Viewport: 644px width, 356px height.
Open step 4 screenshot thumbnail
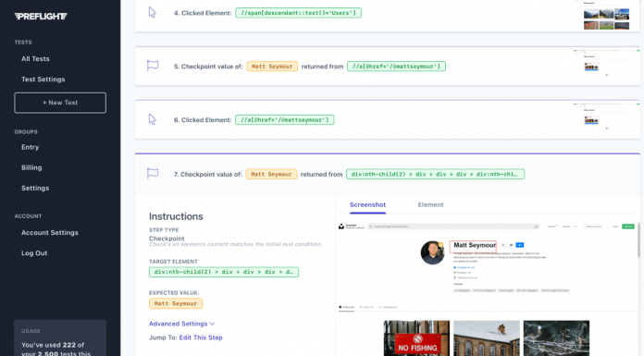[606, 16]
